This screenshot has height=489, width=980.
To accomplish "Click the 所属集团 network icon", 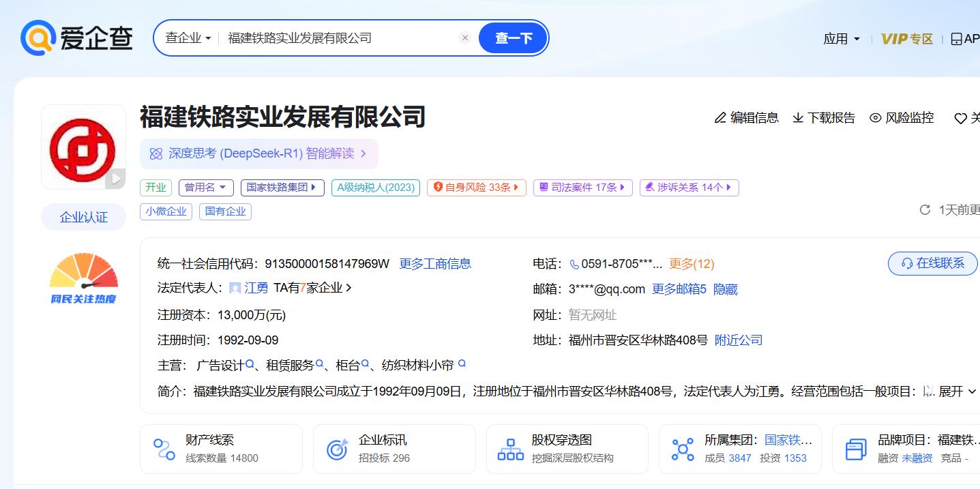I will click(x=683, y=449).
